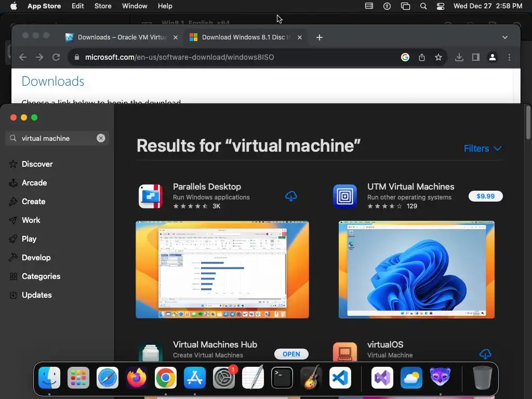The height and width of the screenshot is (399, 532).
Task: Open the virtualOS title link
Action: coord(385,344)
